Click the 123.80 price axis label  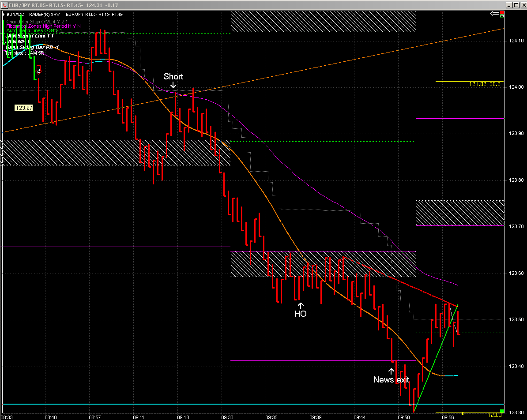tap(516, 180)
